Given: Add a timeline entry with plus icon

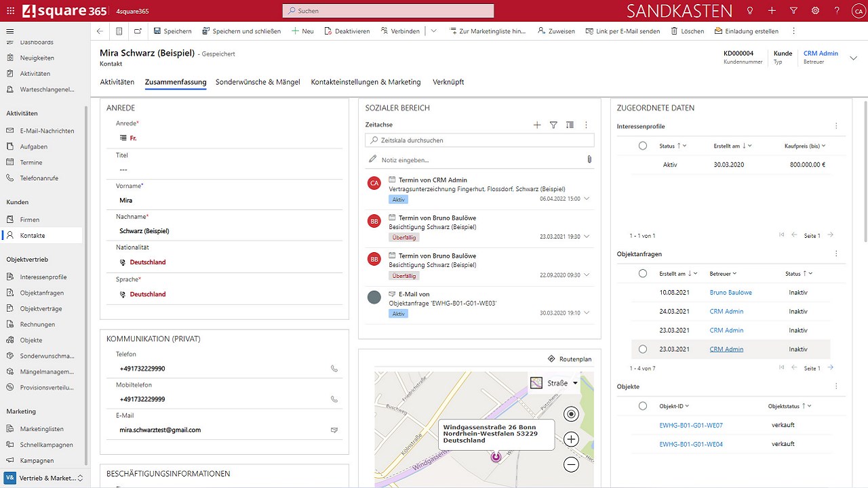Looking at the screenshot, I should (537, 125).
